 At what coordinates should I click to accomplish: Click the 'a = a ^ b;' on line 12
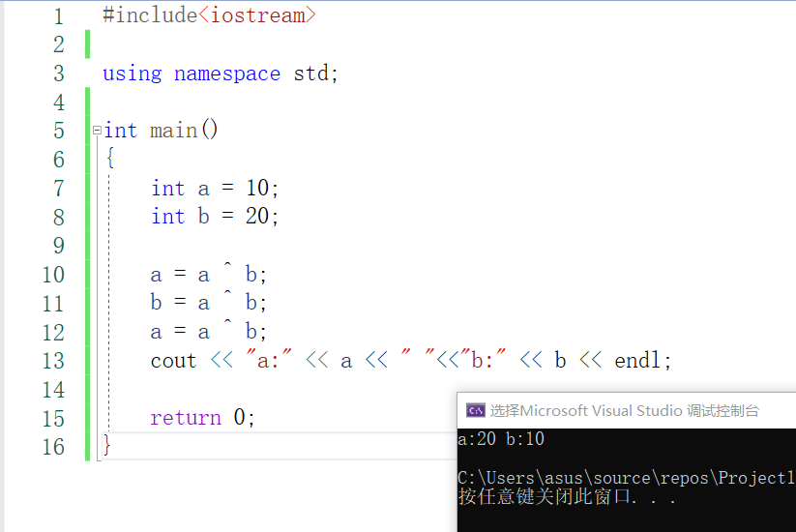[x=208, y=331]
